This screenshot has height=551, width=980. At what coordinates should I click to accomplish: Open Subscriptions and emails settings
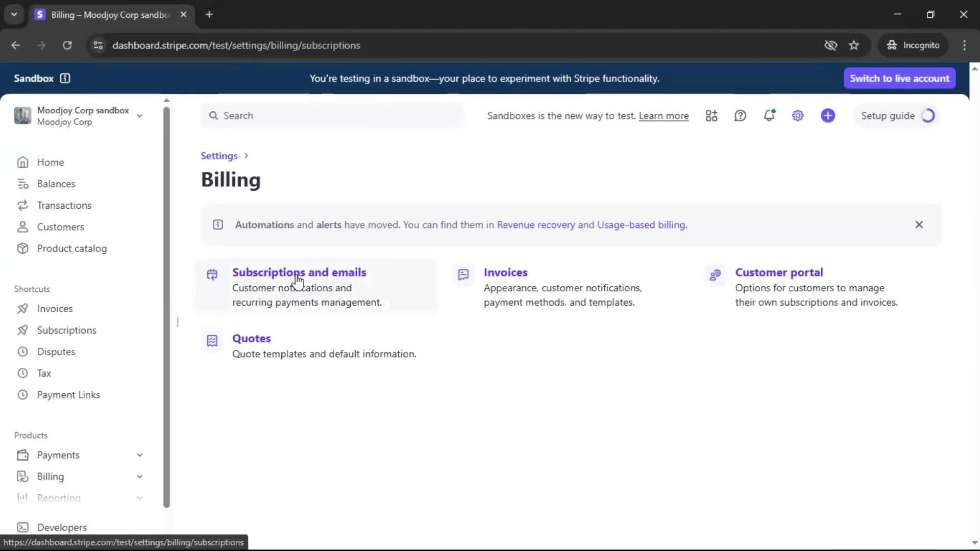click(299, 272)
